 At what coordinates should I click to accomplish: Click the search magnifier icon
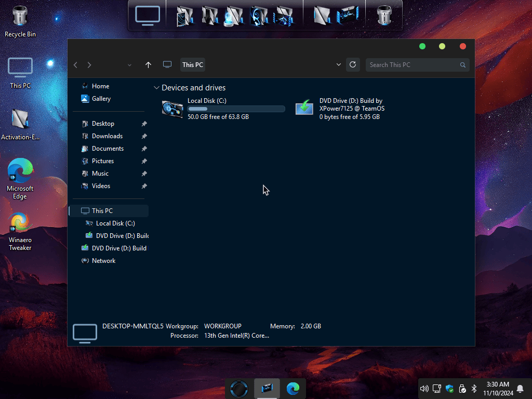point(463,65)
